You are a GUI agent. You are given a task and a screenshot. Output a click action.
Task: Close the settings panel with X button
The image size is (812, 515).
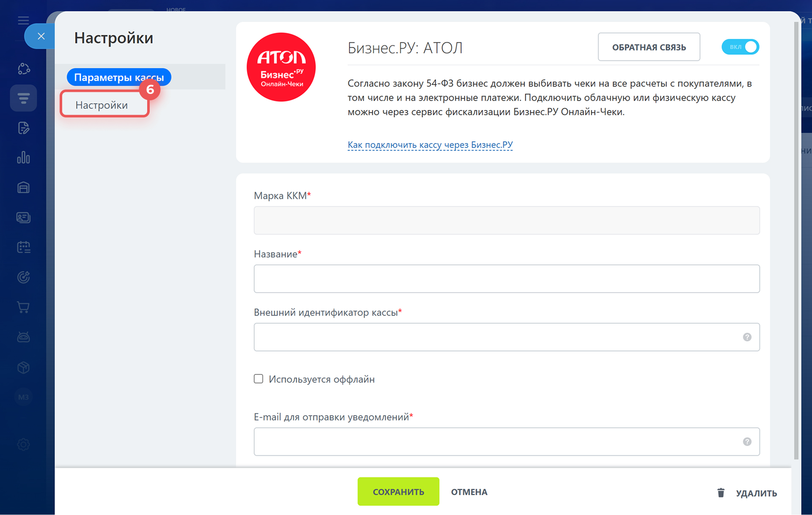41,36
